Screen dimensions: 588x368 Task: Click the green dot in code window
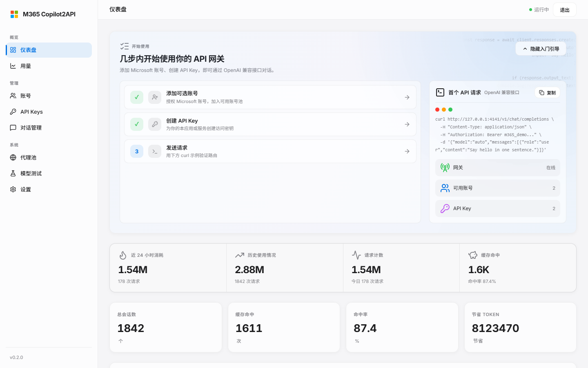click(450, 110)
